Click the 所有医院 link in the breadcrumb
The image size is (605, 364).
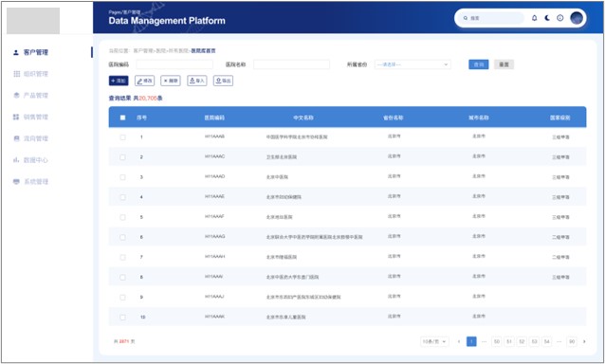coord(179,51)
